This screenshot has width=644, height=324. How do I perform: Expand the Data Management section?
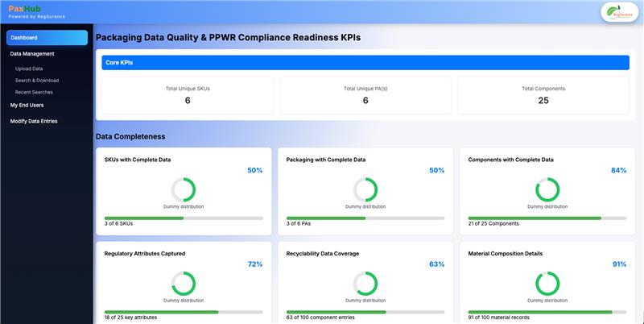(32, 54)
